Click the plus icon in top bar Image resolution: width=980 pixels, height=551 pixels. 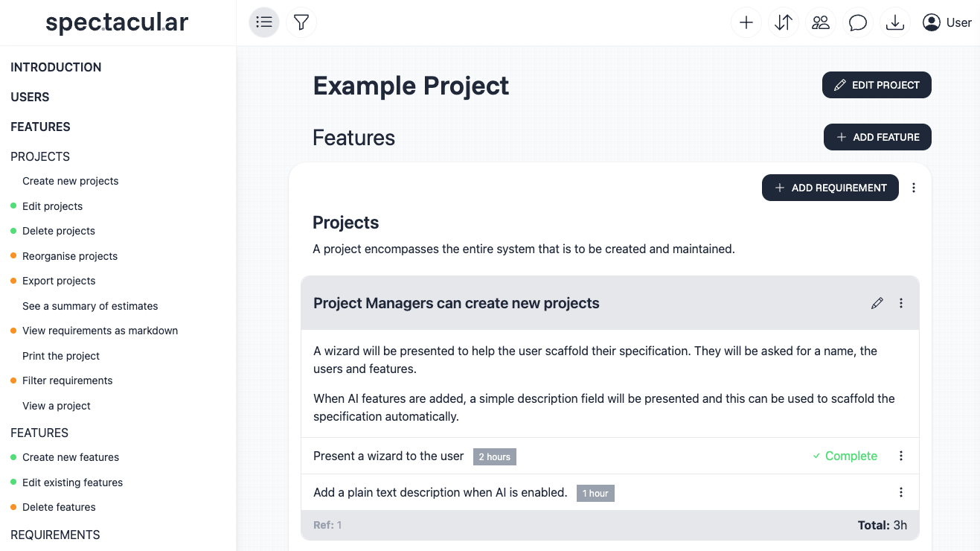746,22
